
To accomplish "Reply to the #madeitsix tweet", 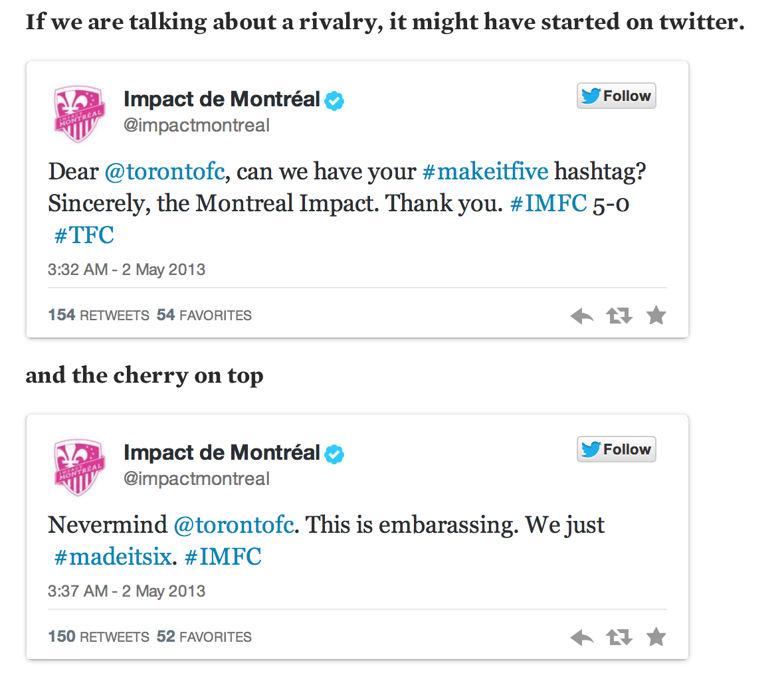I will point(582,638).
